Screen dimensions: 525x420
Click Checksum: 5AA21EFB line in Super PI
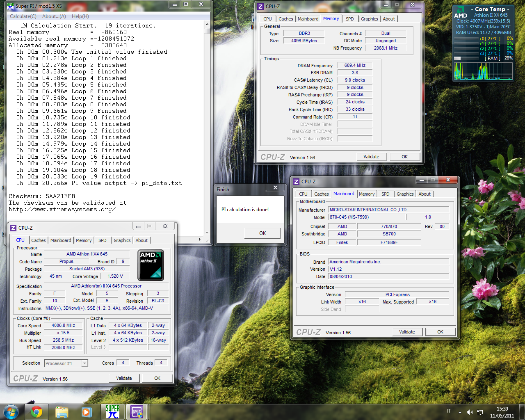click(x=42, y=196)
